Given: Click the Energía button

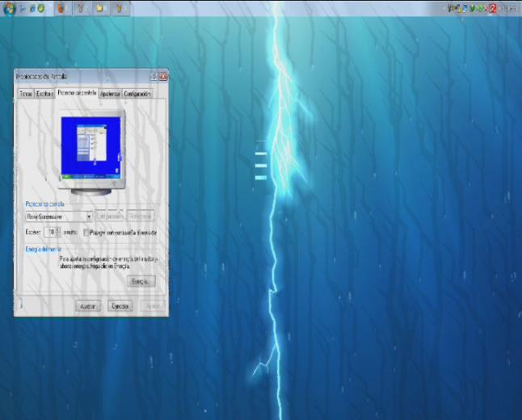Looking at the screenshot, I should (x=141, y=282).
